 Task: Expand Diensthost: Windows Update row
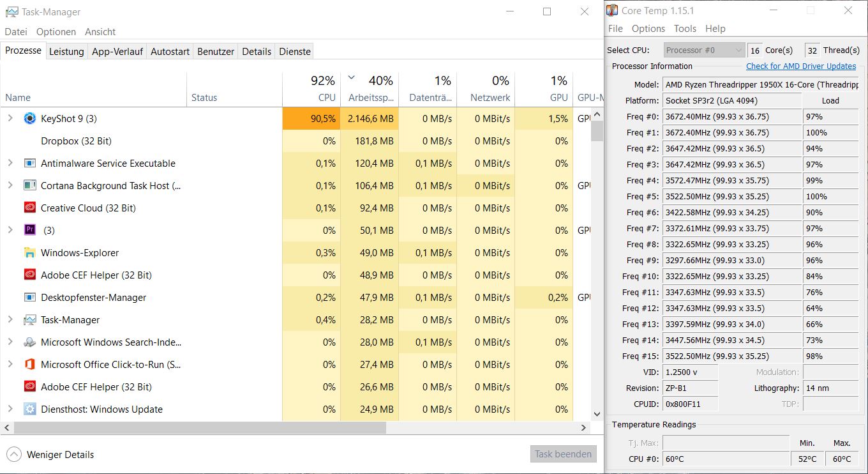pos(10,409)
